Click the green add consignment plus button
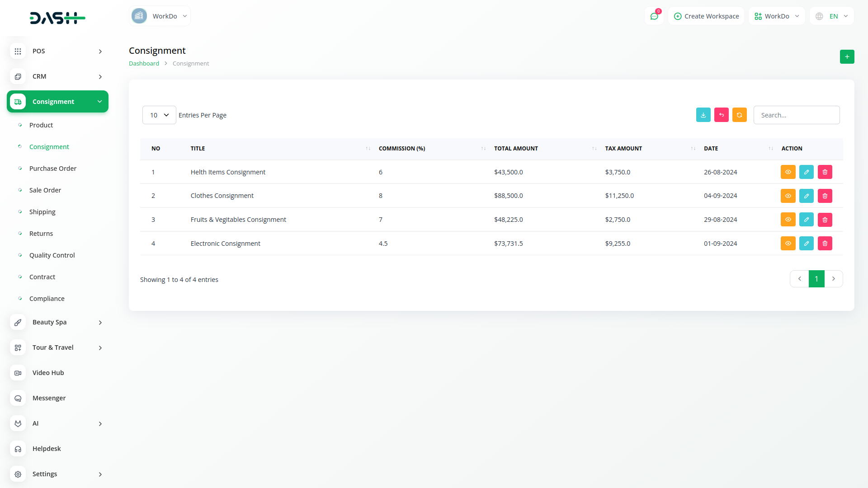 tap(847, 56)
